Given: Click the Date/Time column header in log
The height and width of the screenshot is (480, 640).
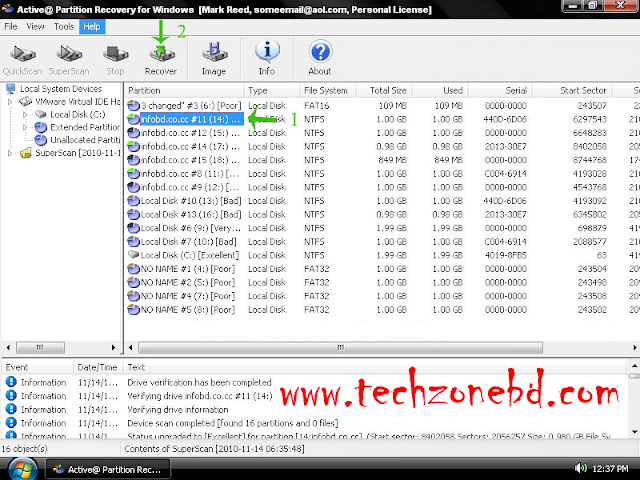Looking at the screenshot, I should click(x=98, y=367).
